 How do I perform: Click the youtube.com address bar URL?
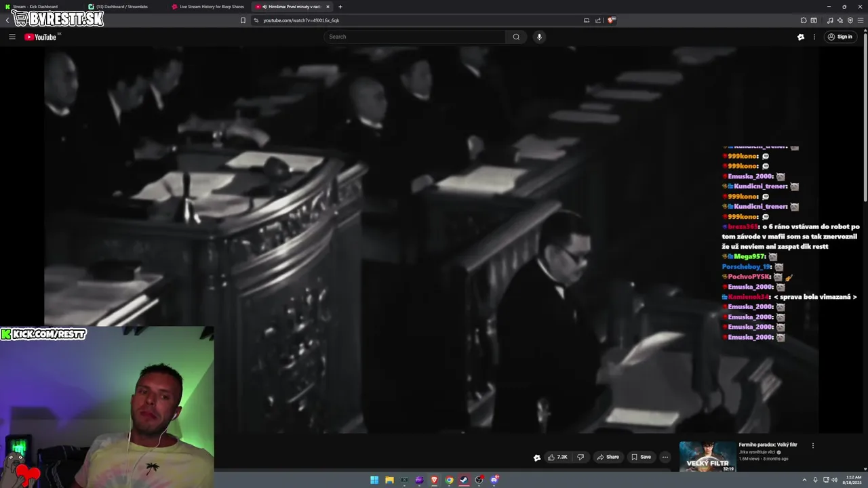coord(301,20)
